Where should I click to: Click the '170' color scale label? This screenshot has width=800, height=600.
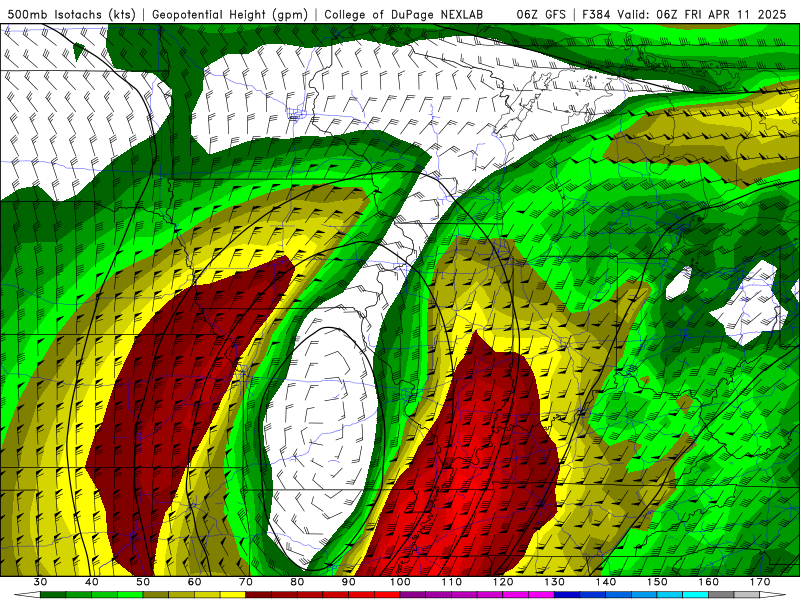click(760, 582)
